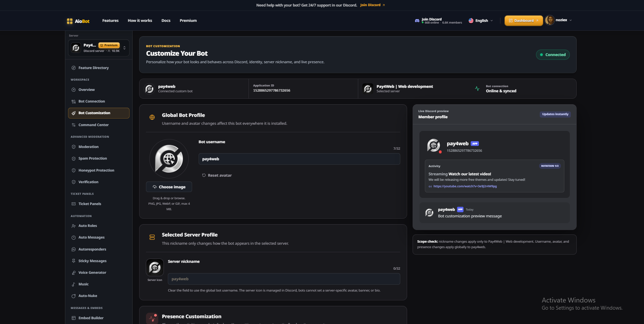The image size is (644, 324).
Task: Click the Auto-Nuke bomb icon
Action: click(x=73, y=296)
